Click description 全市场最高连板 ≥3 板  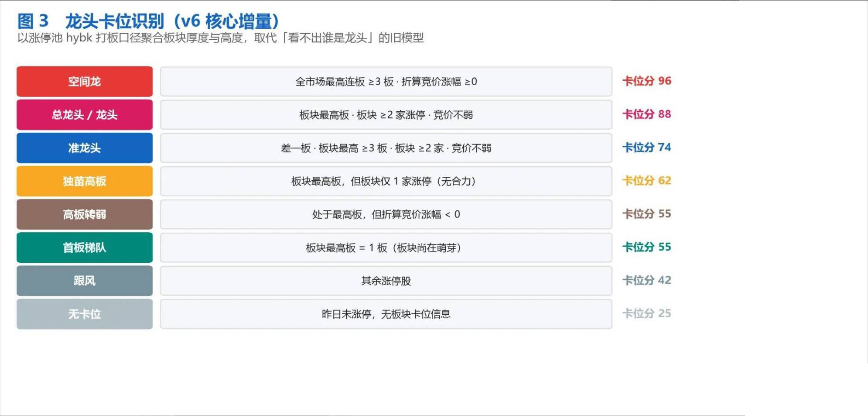345,82
